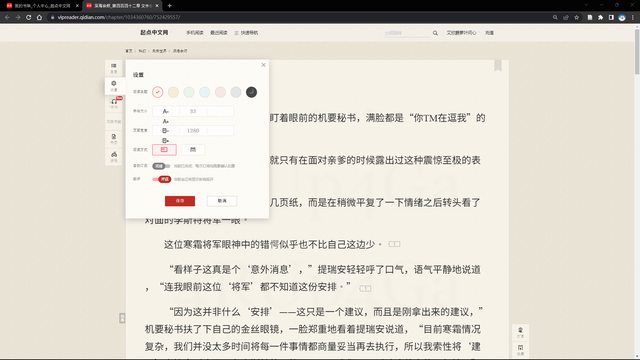
Task: Open the quick navigation dropdown menu
Action: 246,33
